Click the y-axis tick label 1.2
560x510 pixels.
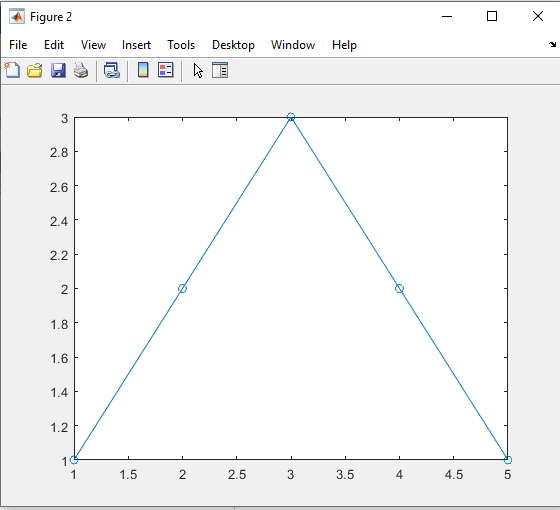pos(59,427)
